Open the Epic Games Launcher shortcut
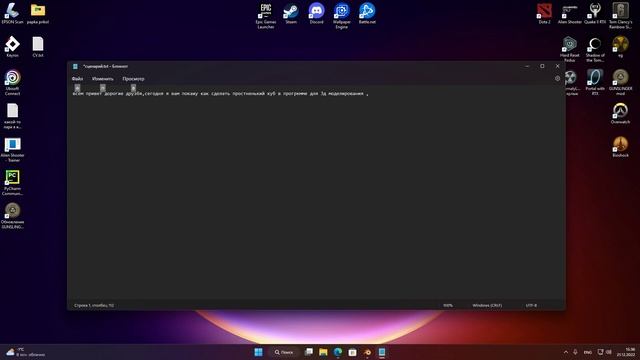This screenshot has height=360, width=640. coord(266,16)
